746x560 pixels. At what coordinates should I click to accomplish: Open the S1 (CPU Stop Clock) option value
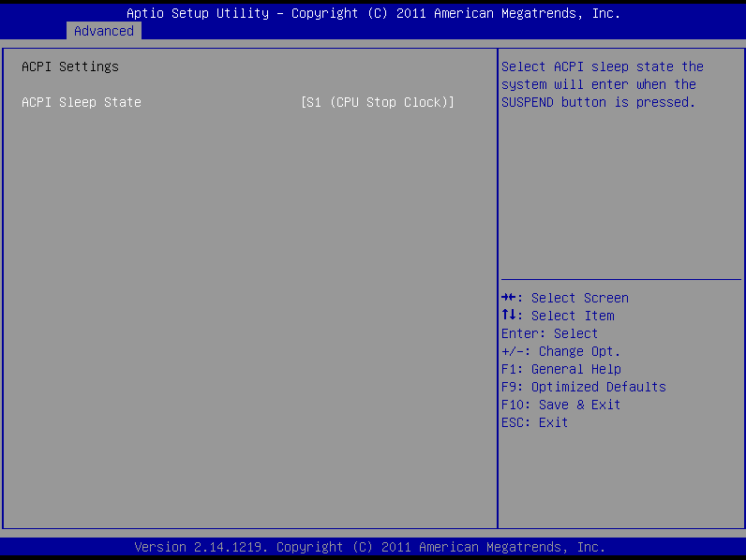tap(377, 102)
